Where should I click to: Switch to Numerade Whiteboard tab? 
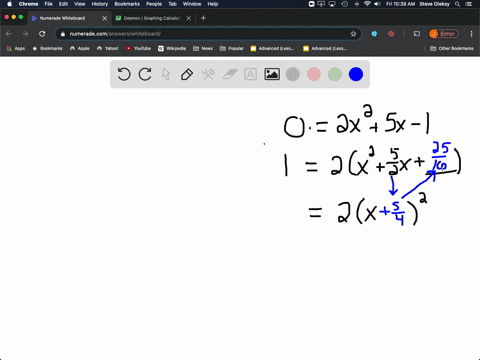point(62,18)
